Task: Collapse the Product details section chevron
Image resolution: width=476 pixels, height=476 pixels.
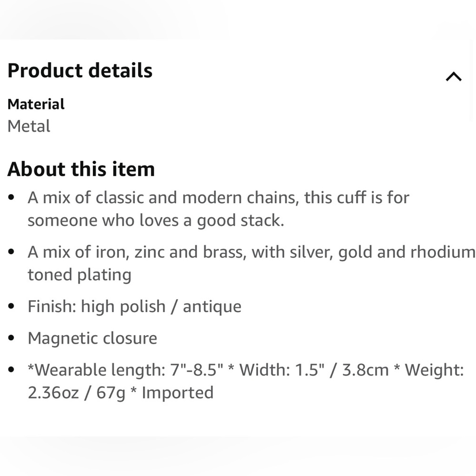Action: tap(454, 77)
